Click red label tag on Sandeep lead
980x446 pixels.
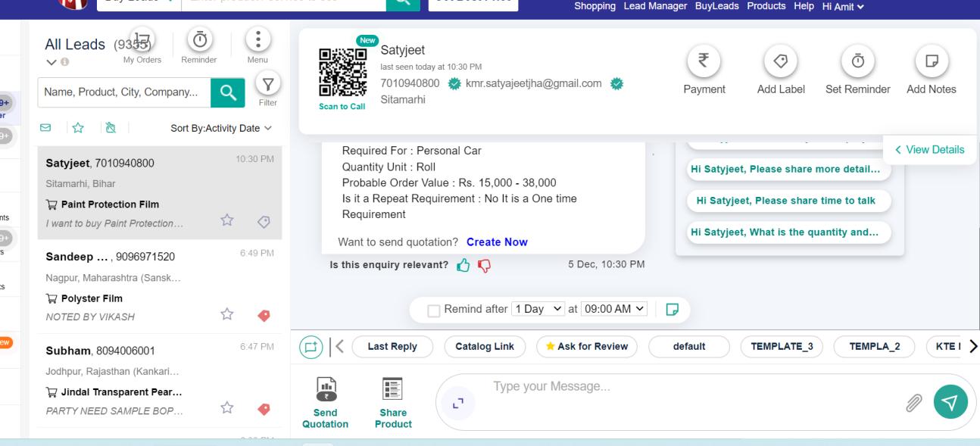tap(264, 315)
